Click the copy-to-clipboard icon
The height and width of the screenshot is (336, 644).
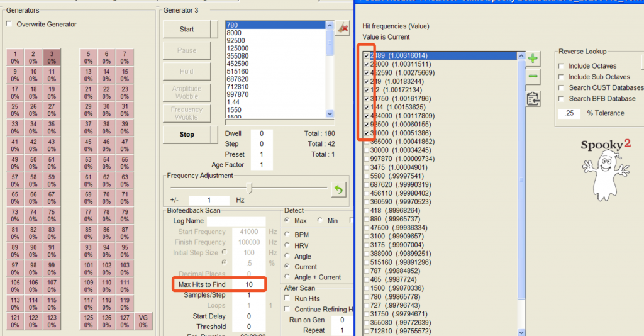(x=532, y=99)
